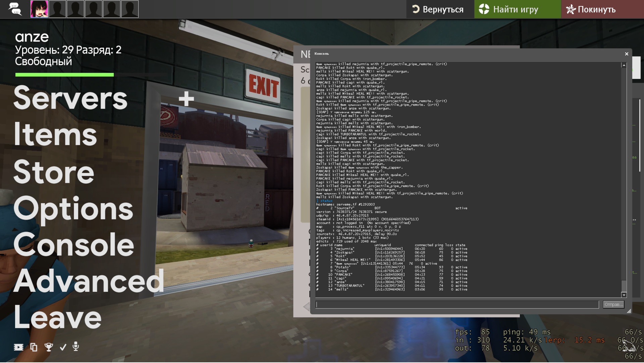
Task: Click the green XP progress bar
Action: 64,75
